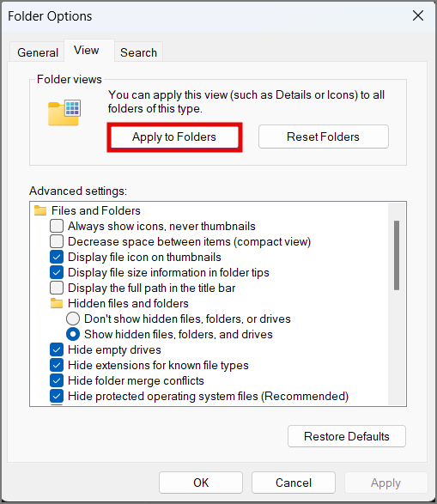Image resolution: width=437 pixels, height=504 pixels.
Task: Check Decrease space between items checkbox
Action: click(57, 241)
